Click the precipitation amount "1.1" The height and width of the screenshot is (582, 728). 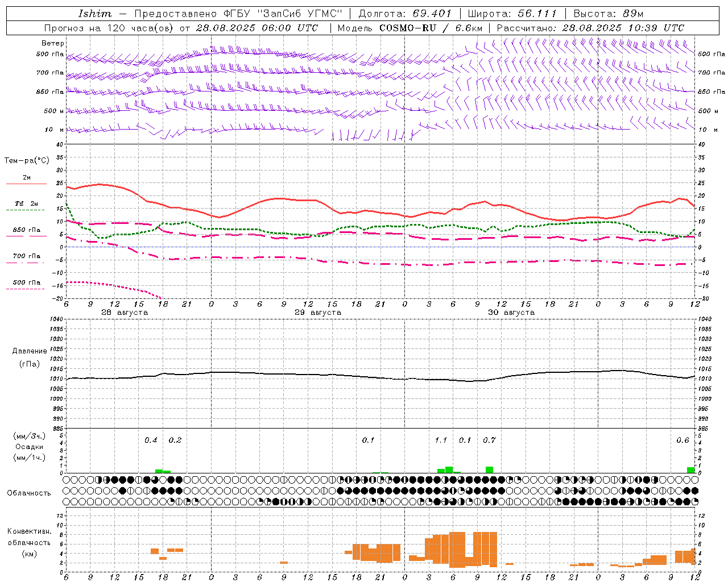[441, 440]
